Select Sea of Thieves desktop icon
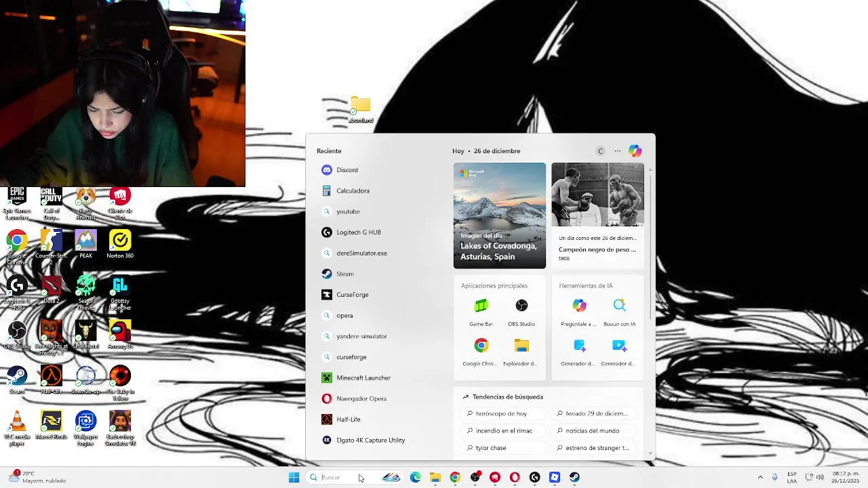This screenshot has width=868, height=488. coord(85,293)
